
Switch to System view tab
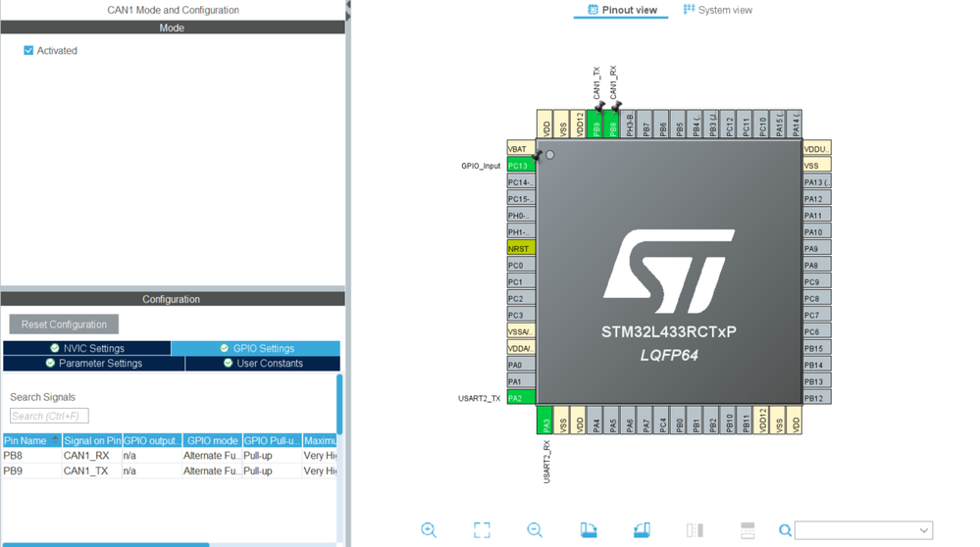(x=717, y=10)
